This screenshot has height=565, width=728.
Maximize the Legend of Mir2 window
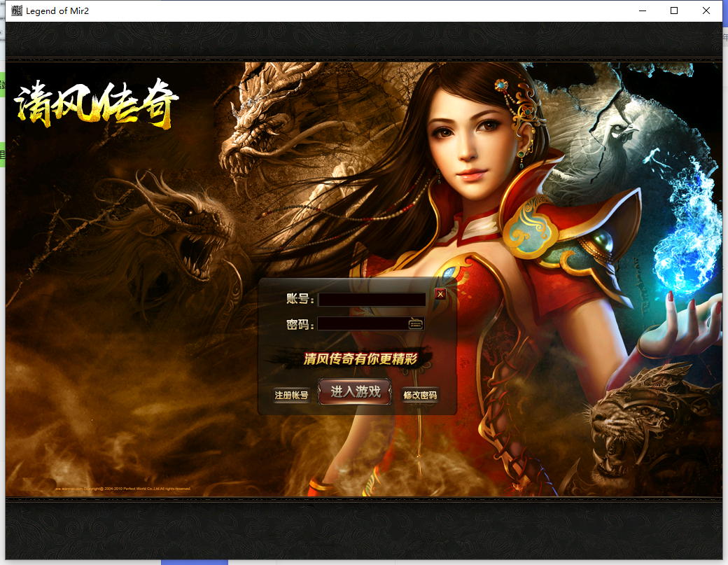pyautogui.click(x=674, y=11)
